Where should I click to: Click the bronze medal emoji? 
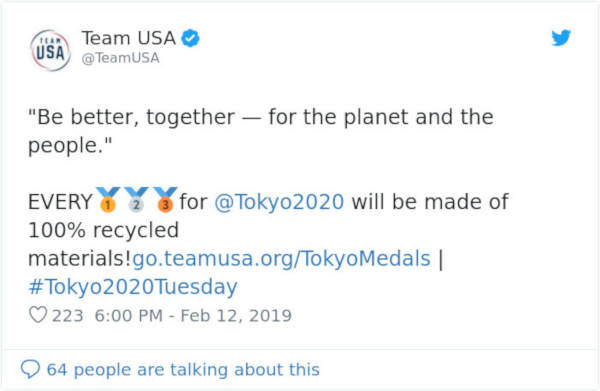[x=165, y=199]
